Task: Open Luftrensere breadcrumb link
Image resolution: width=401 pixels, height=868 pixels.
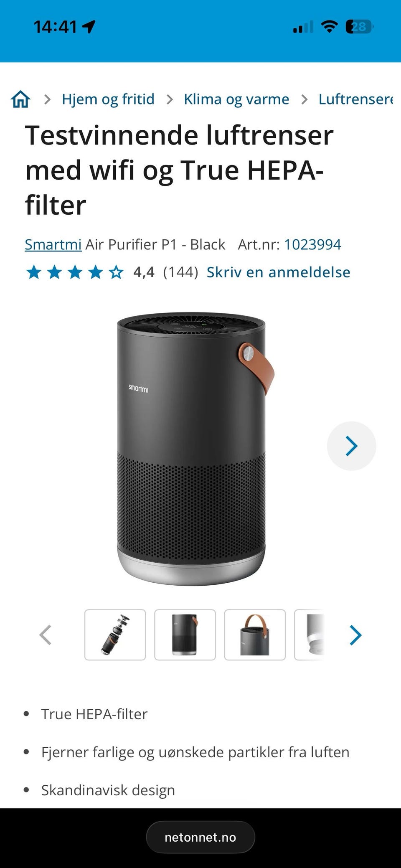Action: [x=356, y=99]
